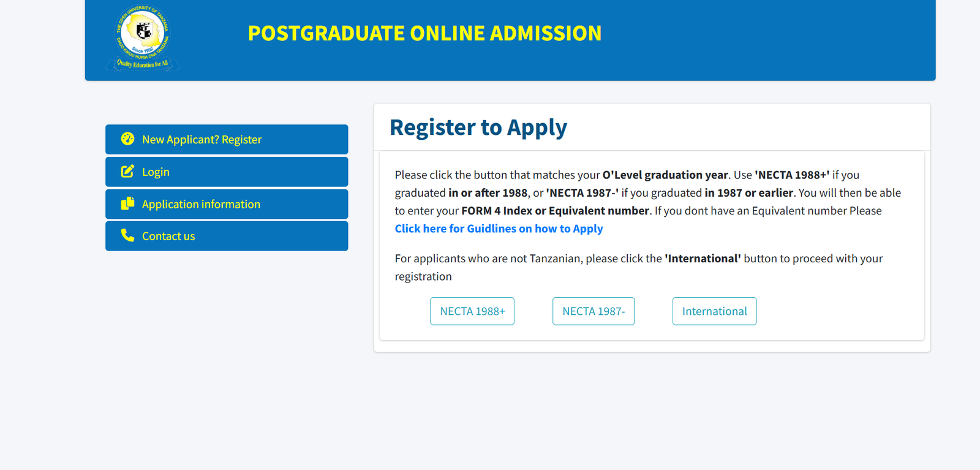980x470 pixels.
Task: Click the bold 'FORM 4 Index or Equivalent number' text
Action: point(555,211)
